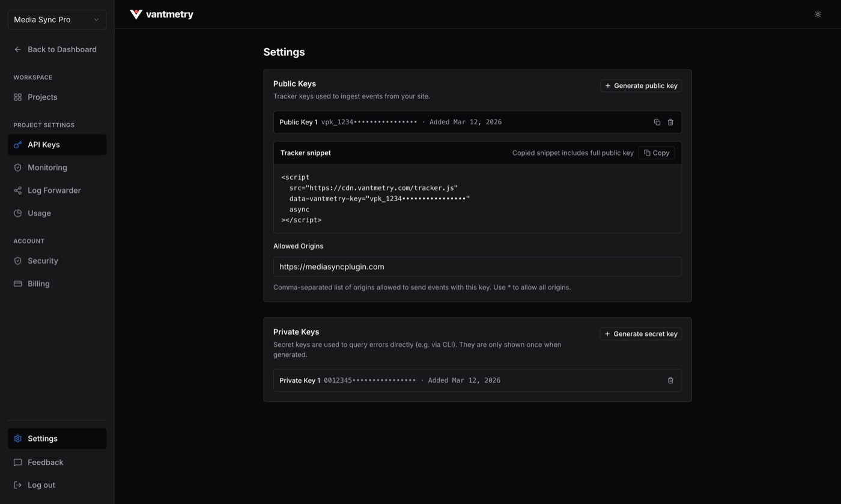Click the Log out exit icon

coord(18,485)
